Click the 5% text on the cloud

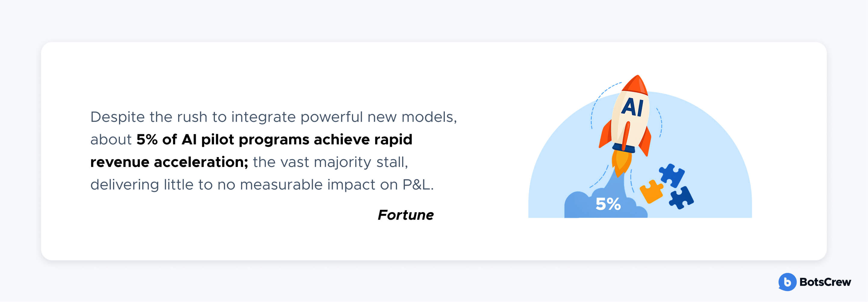tap(608, 204)
